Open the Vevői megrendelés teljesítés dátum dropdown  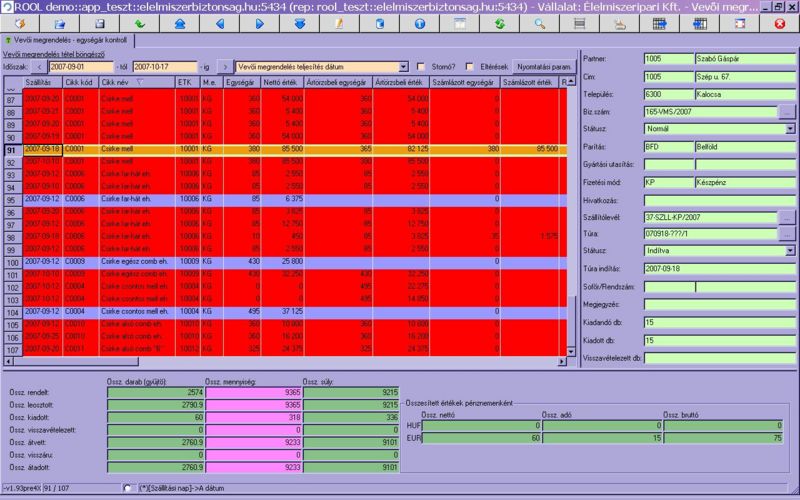pyautogui.click(x=402, y=66)
